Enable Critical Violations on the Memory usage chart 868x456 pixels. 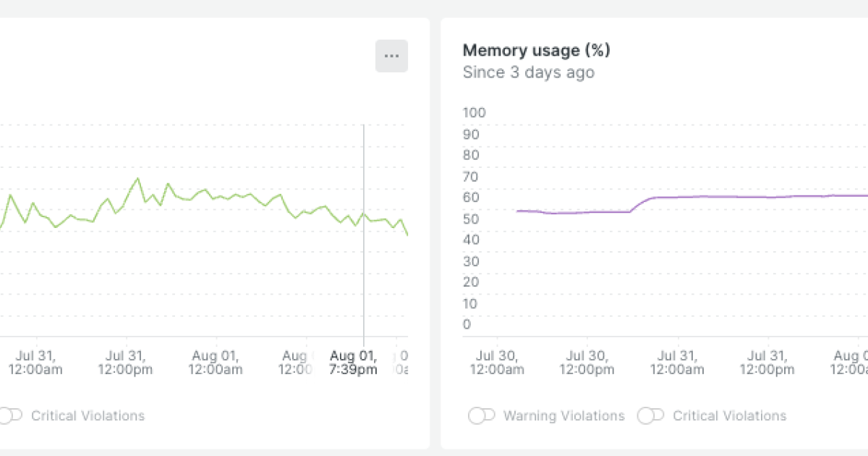(x=649, y=415)
